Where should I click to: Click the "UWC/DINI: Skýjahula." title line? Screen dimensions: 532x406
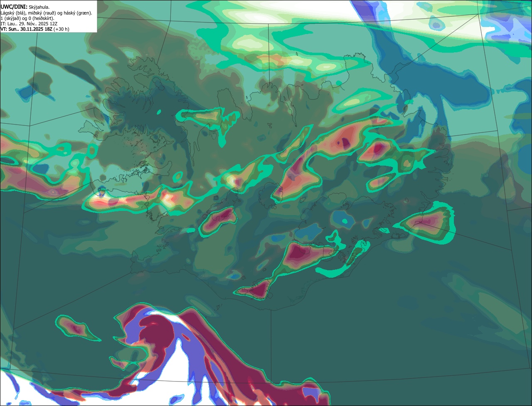pyautogui.click(x=25, y=7)
